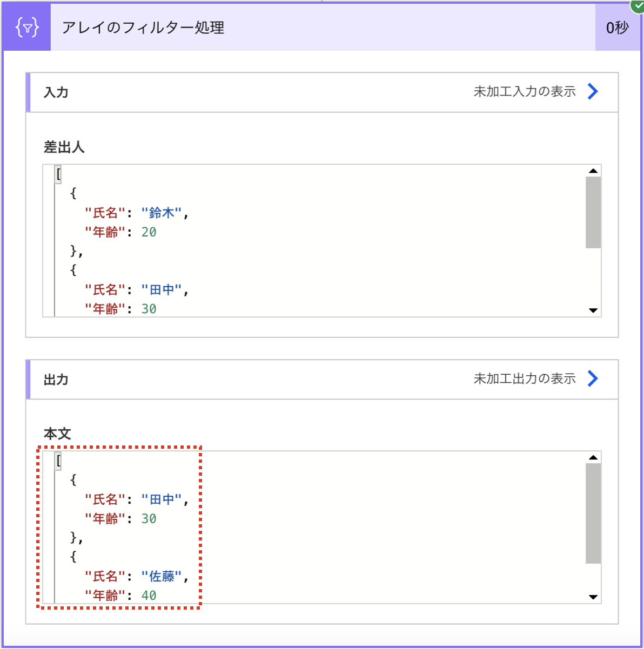This screenshot has width=644, height=649.
Task: Click the output scrollbar down arrow
Action: (x=593, y=597)
